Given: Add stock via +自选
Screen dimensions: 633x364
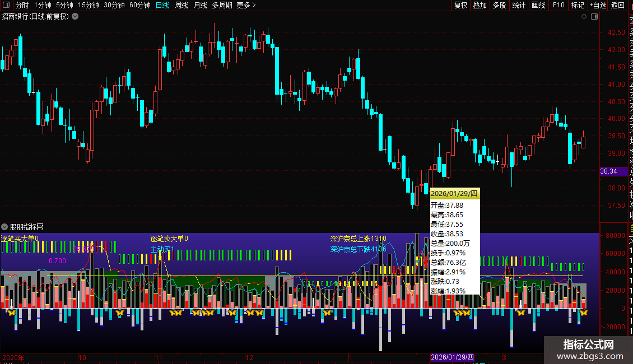Looking at the screenshot, I should (598, 5).
